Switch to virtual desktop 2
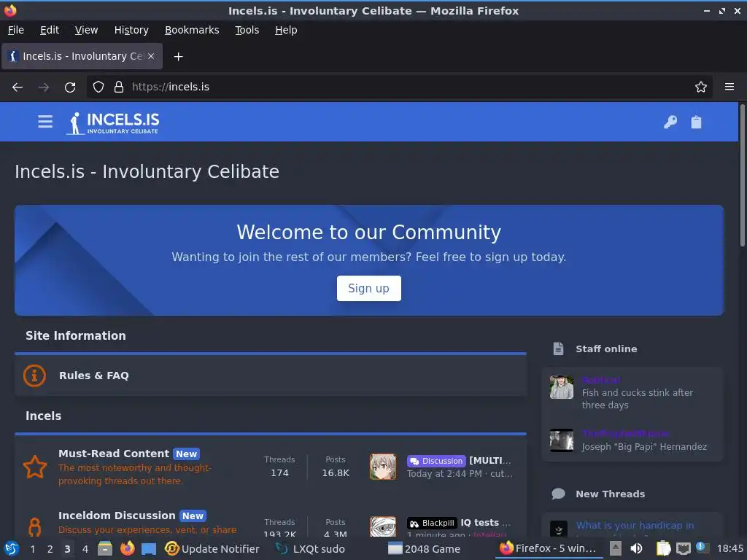This screenshot has height=560, width=747. click(x=50, y=549)
